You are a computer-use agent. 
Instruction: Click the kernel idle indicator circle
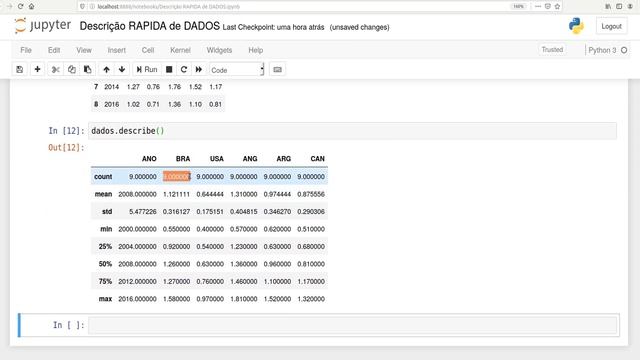point(624,50)
